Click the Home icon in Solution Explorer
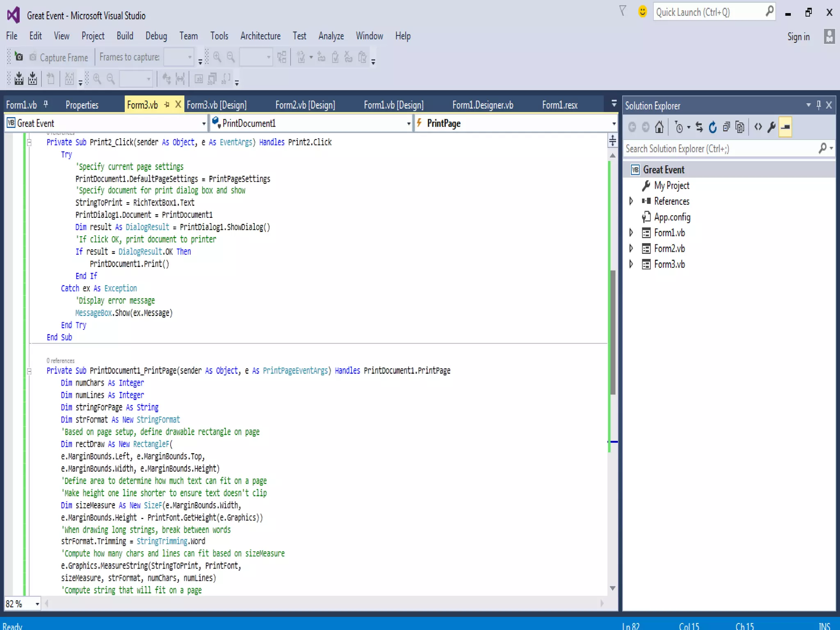This screenshot has width=840, height=630. click(x=659, y=127)
